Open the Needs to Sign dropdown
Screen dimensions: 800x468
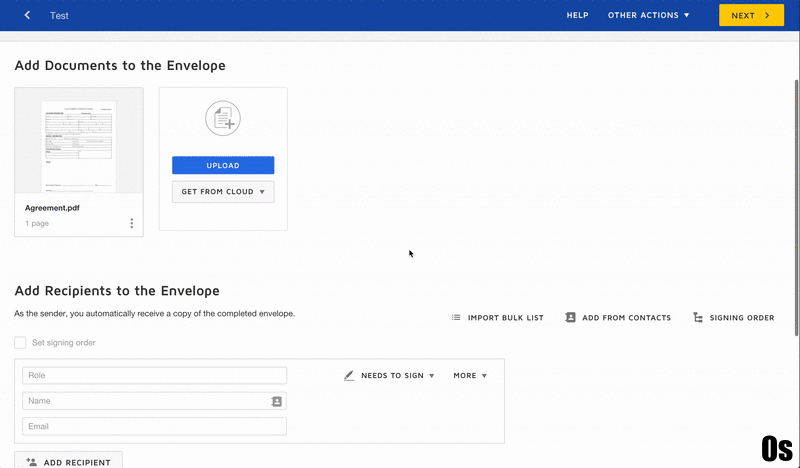click(x=397, y=376)
